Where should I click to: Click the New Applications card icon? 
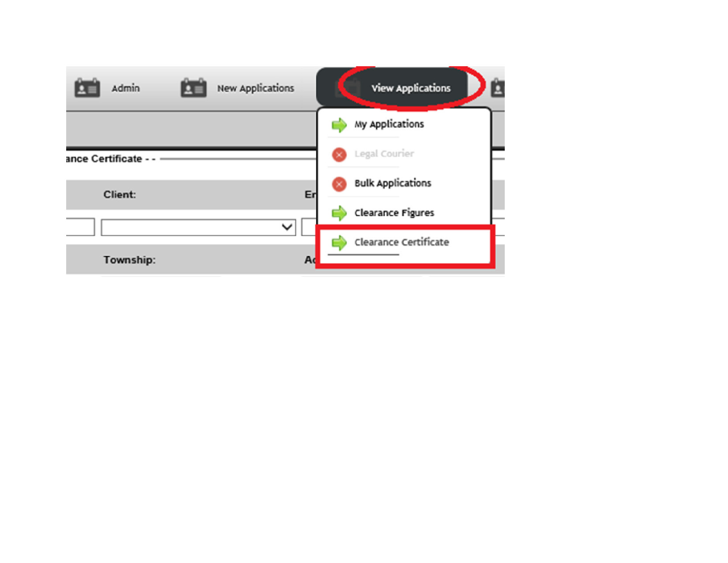pos(193,88)
